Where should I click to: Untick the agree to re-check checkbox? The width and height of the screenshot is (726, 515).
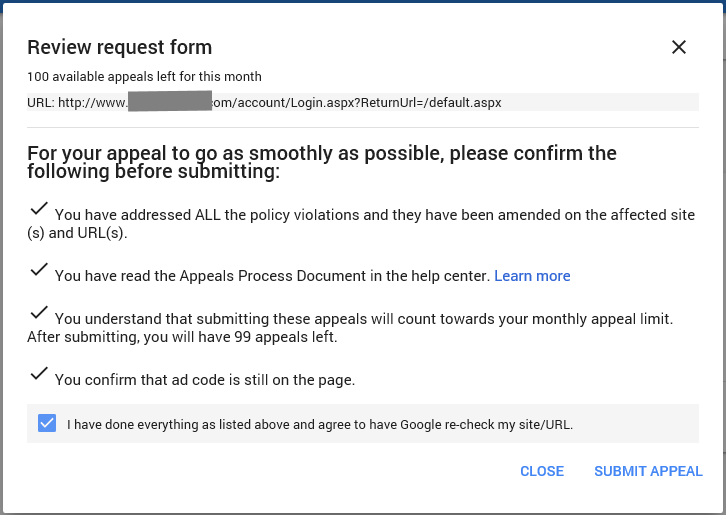point(47,423)
